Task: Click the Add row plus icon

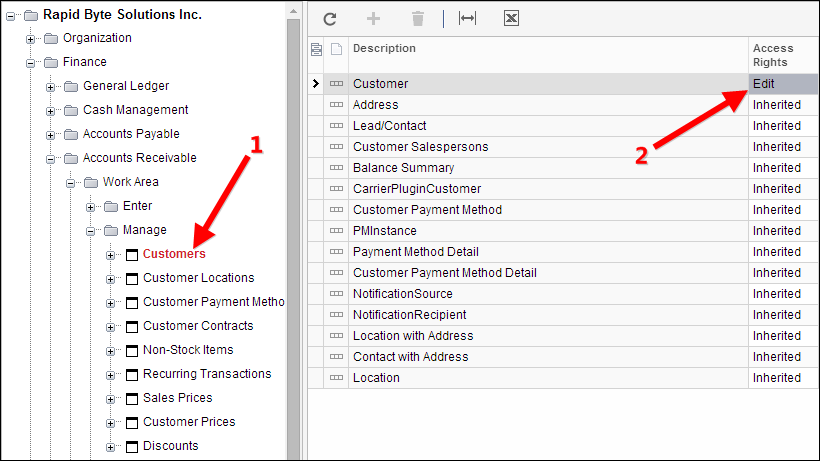Action: tap(373, 19)
